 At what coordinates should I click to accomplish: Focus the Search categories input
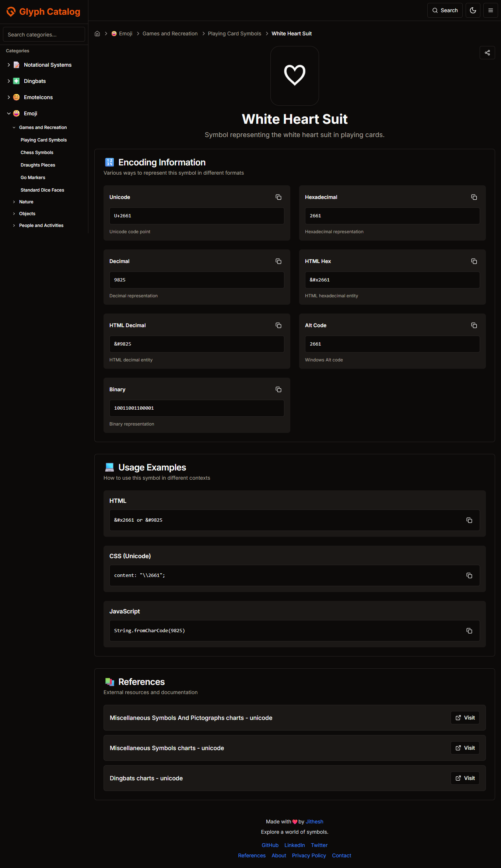pos(44,34)
